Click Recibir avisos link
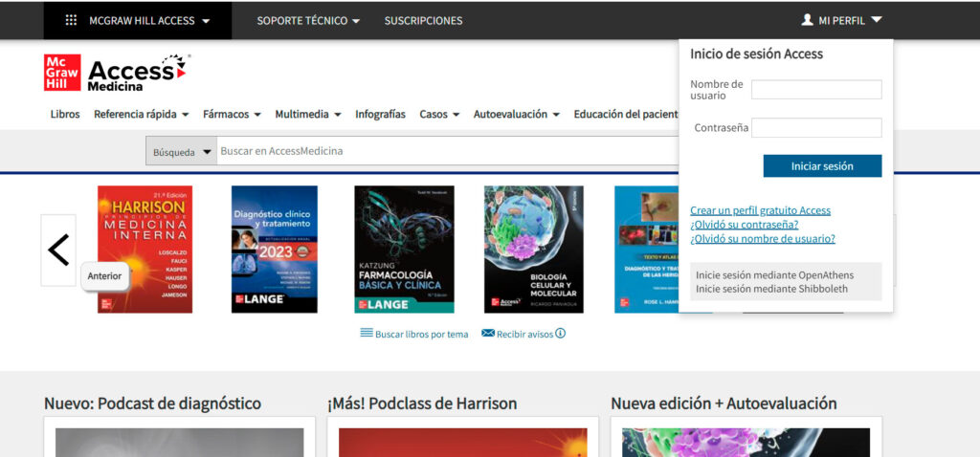The width and height of the screenshot is (980, 457). [525, 334]
